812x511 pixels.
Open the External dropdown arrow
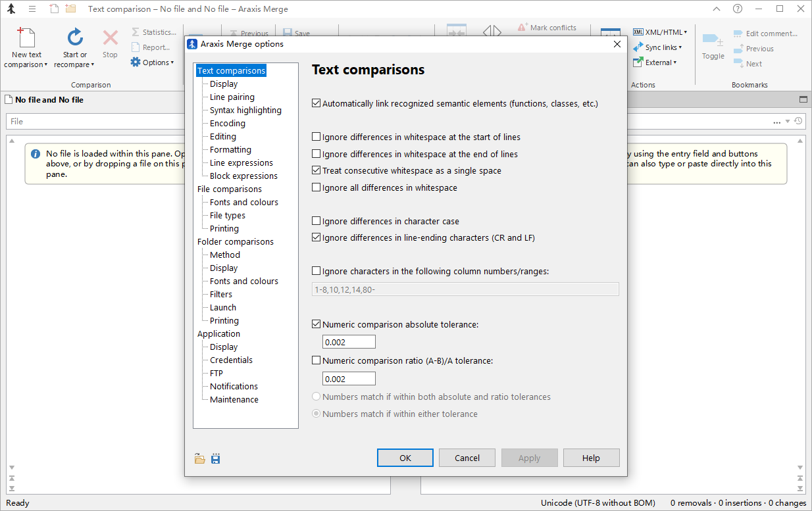[675, 62]
